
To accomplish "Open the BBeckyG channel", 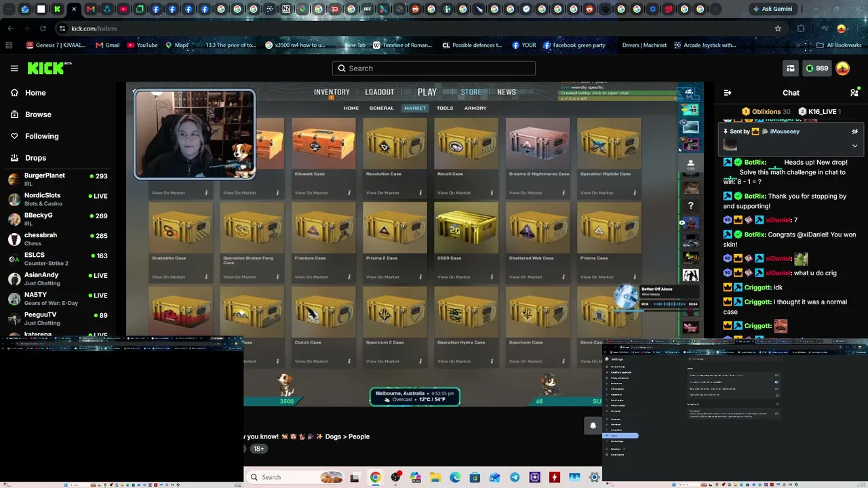I will (x=58, y=219).
